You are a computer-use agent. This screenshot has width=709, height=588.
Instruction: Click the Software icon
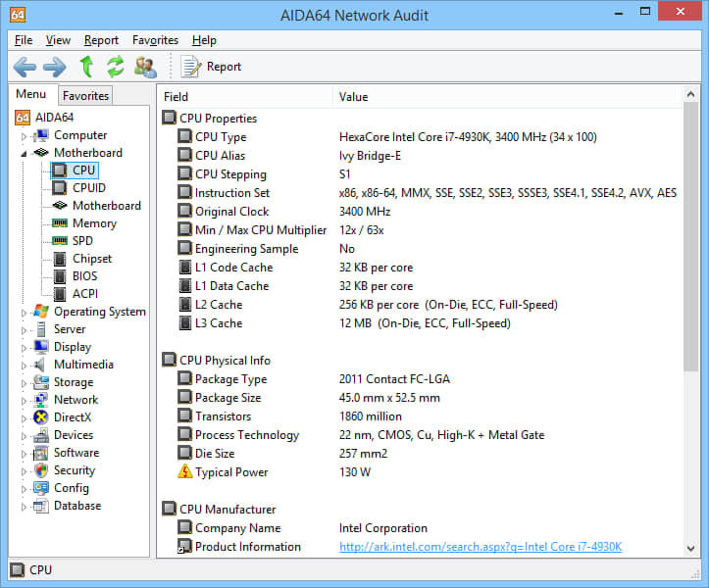tap(41, 453)
